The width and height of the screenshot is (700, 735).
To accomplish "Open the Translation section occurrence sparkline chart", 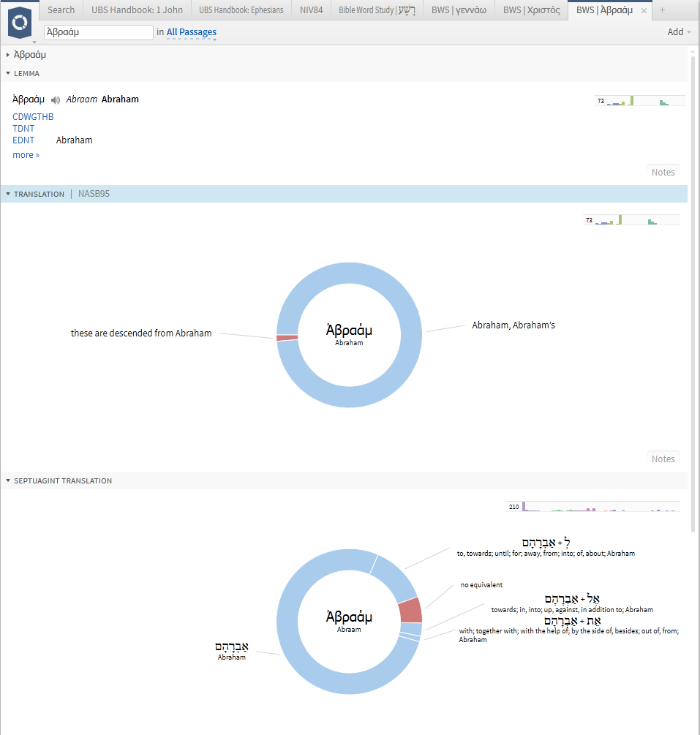I will (631, 220).
